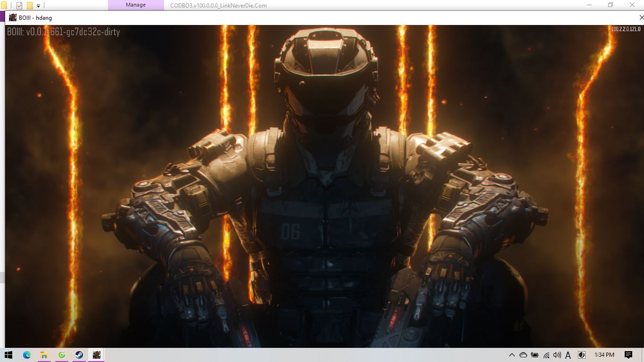Open the J application icon in the tray
The image size is (644, 362).
click(x=582, y=355)
